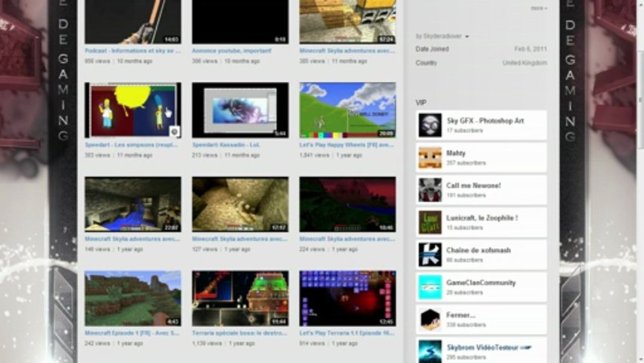This screenshot has height=363, width=644.
Task: Play the Terraria boss thumbnail lasting 11:44
Action: click(x=240, y=298)
